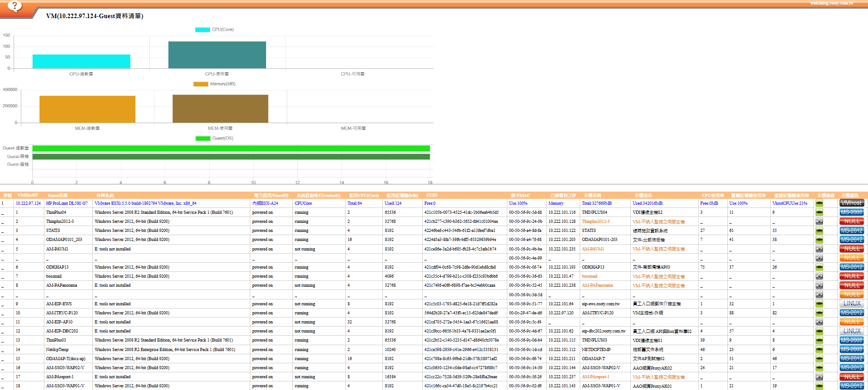Click the 內網ESX-A24 link
The image size is (868, 390).
265,203
